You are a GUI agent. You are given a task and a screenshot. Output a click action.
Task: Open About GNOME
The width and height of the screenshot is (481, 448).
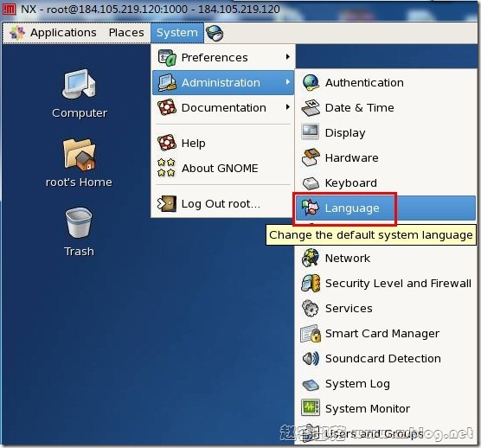[x=223, y=168]
